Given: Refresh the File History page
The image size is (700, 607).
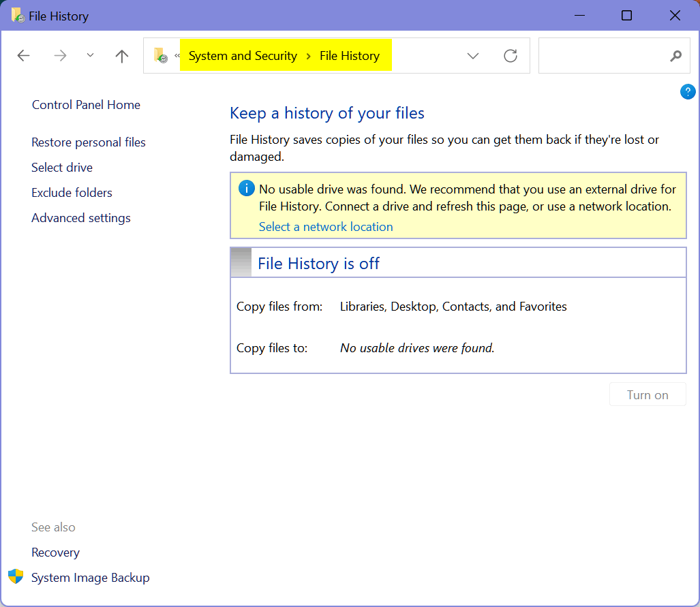Looking at the screenshot, I should click(x=511, y=56).
